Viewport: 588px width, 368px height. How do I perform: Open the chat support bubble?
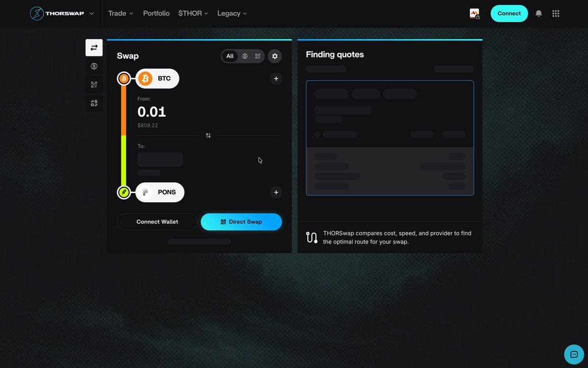pos(574,354)
